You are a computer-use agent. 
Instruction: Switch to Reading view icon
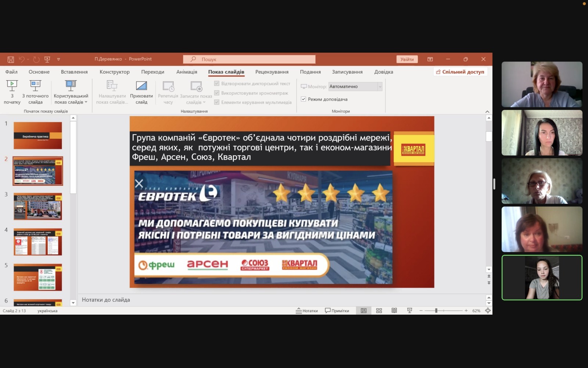pyautogui.click(x=394, y=311)
